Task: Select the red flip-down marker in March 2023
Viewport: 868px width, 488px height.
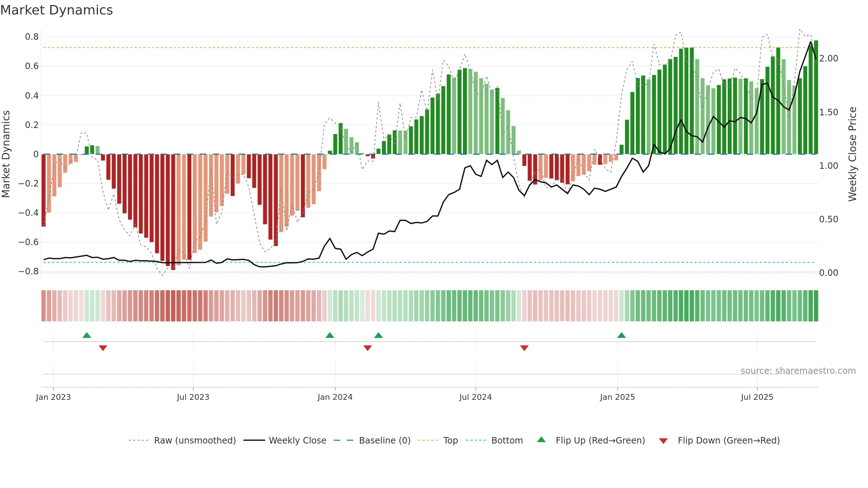Action: (103, 348)
